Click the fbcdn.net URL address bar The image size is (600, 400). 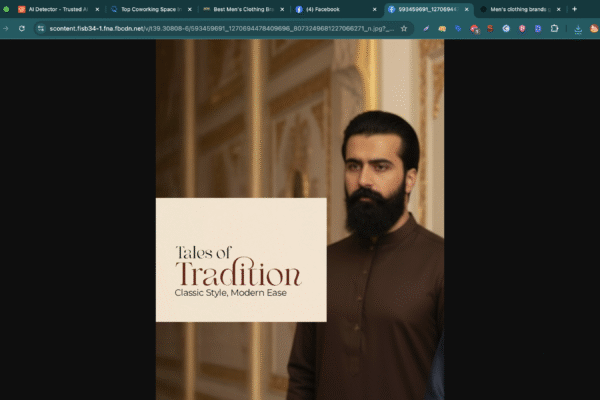point(220,28)
